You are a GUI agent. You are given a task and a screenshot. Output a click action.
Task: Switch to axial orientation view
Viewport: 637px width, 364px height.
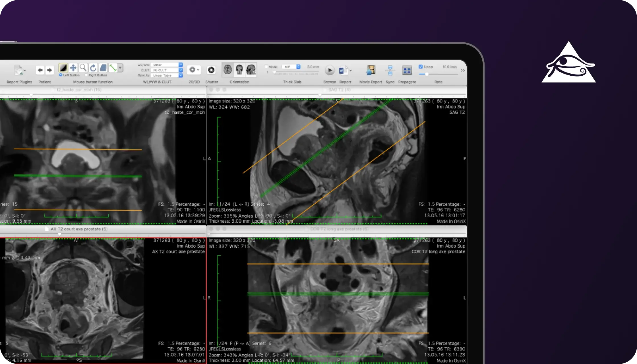tap(227, 69)
